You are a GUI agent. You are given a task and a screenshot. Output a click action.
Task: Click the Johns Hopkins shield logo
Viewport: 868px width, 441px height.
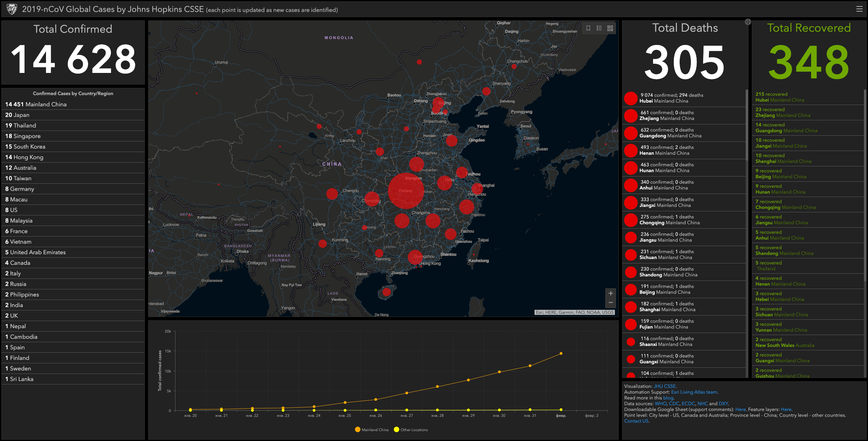click(12, 9)
